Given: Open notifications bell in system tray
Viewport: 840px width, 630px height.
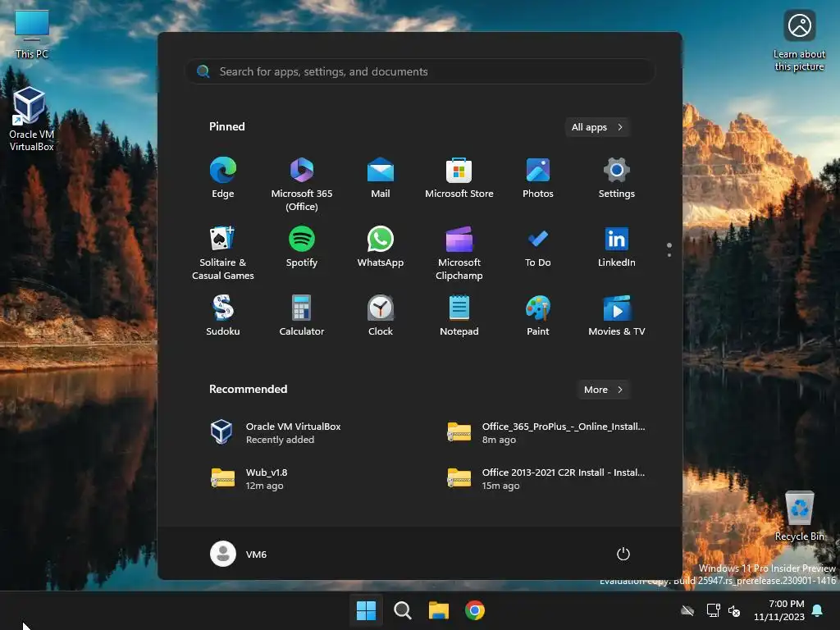Looking at the screenshot, I should click(x=818, y=610).
